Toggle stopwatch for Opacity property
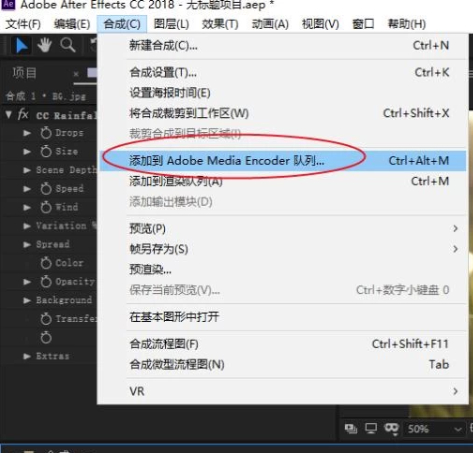 (x=46, y=282)
